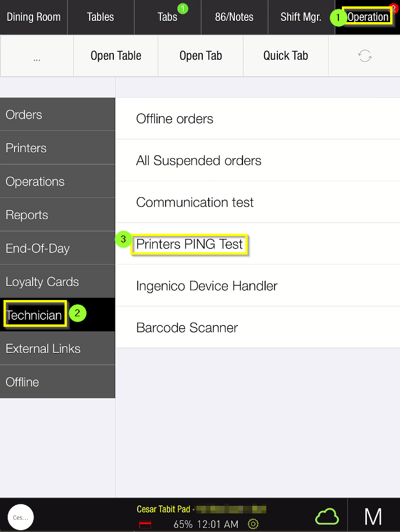Screen dimensions: 400x532
Task: Open the ellipsis more options button
Action: (37, 56)
